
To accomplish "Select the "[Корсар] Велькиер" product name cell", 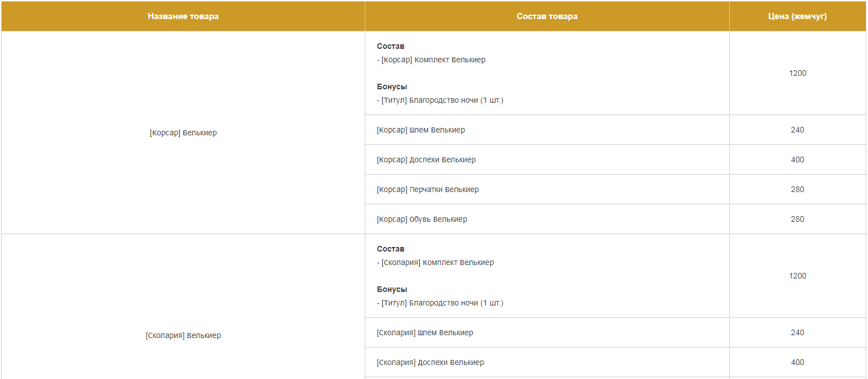I will coord(183,133).
